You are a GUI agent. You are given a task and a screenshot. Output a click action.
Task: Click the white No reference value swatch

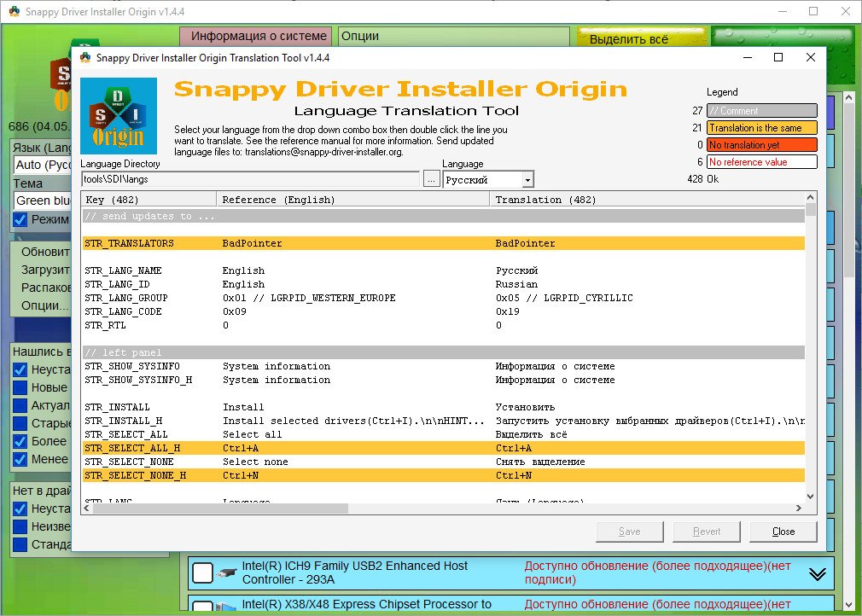[x=762, y=162]
